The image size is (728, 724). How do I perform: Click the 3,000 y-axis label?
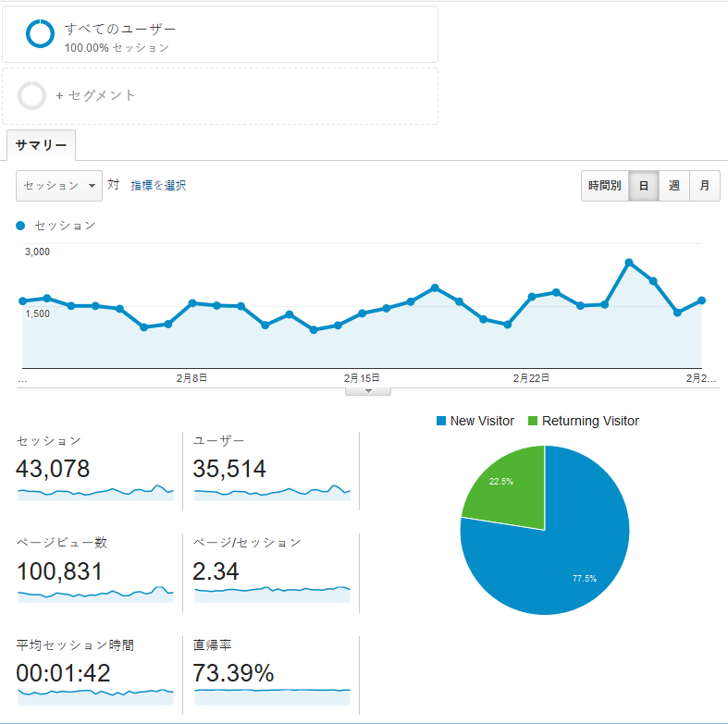(x=38, y=252)
